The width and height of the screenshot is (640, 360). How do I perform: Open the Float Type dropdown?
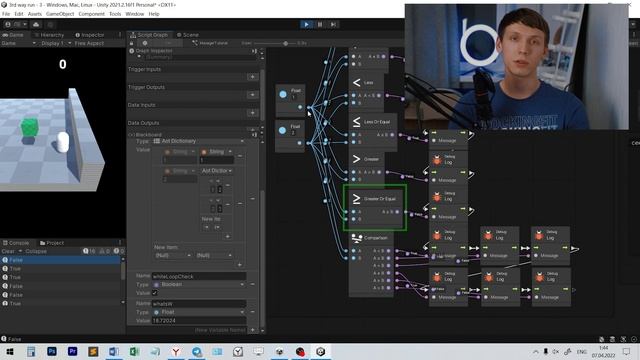coord(199,312)
